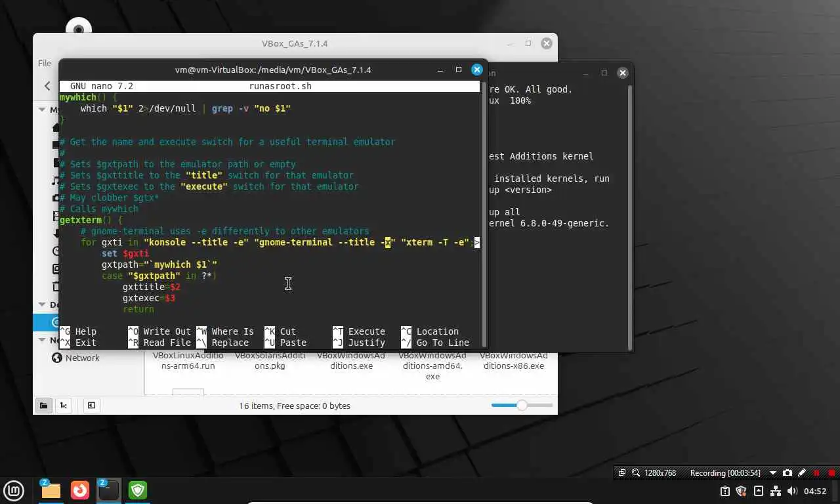840x504 pixels.
Task: Show tree view in the file manager sidebar
Action: tap(63, 406)
